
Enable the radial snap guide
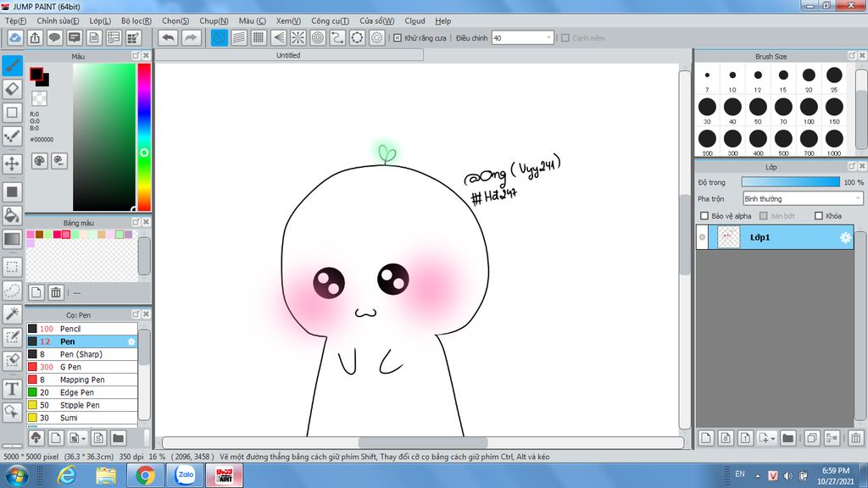298,37
